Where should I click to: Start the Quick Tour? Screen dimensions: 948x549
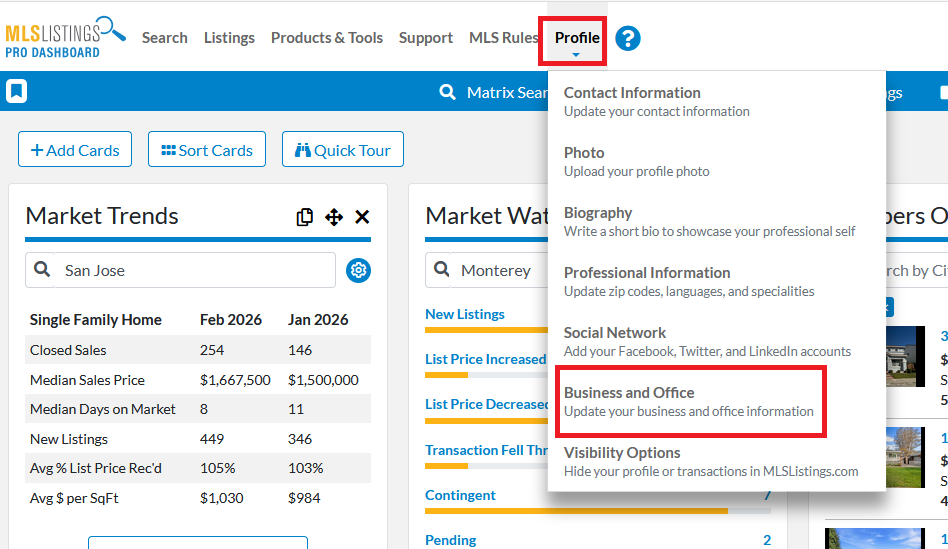(343, 149)
